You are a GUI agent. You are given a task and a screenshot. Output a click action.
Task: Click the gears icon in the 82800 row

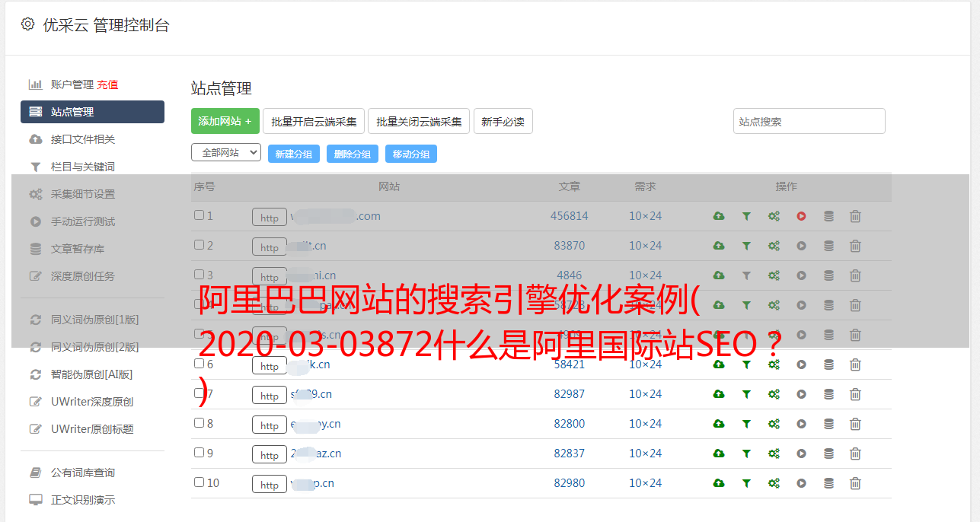[774, 424]
